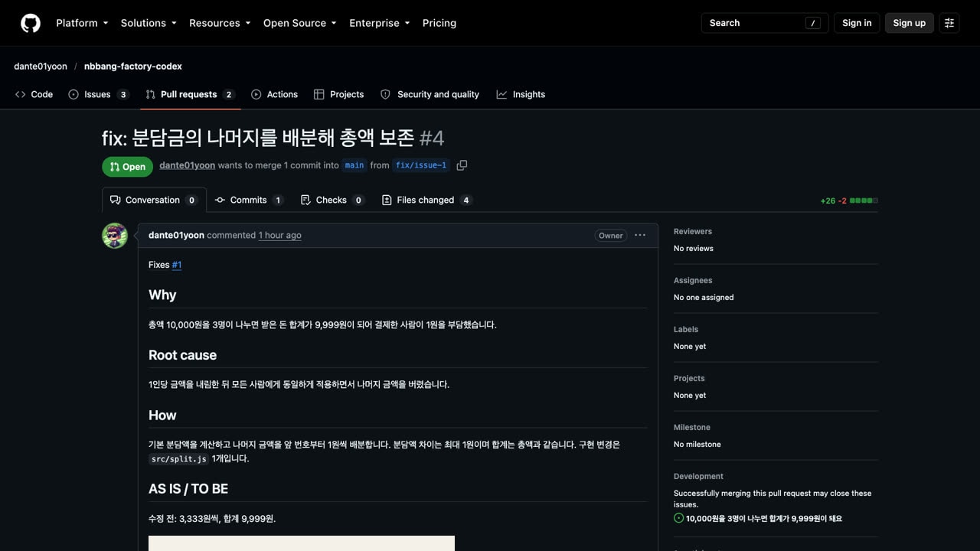Open the comment options ellipsis menu
The width and height of the screenshot is (980, 551).
point(640,235)
